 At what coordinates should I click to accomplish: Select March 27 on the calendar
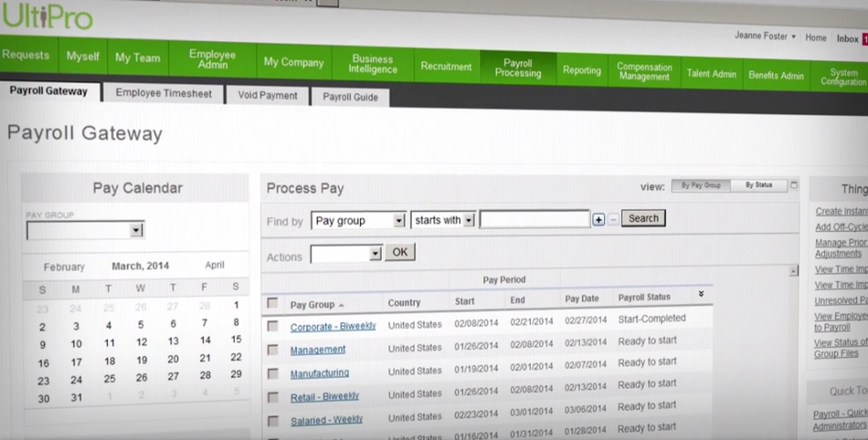pos(174,376)
